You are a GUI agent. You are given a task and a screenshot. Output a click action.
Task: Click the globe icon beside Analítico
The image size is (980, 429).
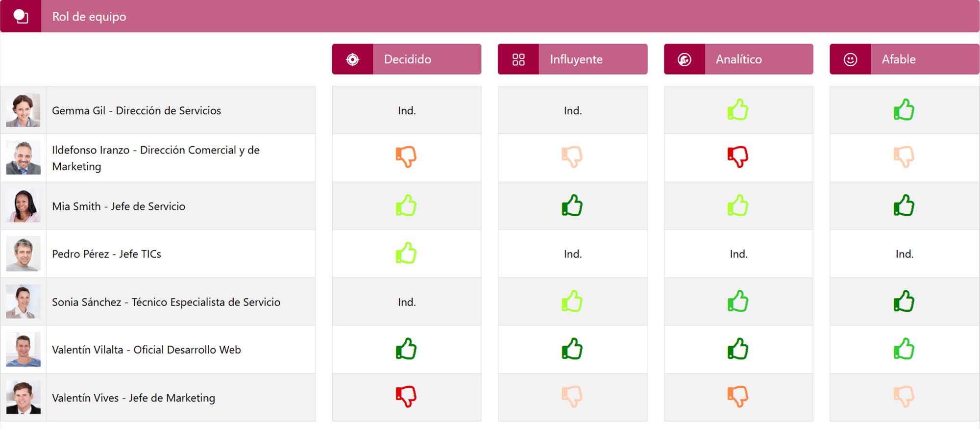684,59
